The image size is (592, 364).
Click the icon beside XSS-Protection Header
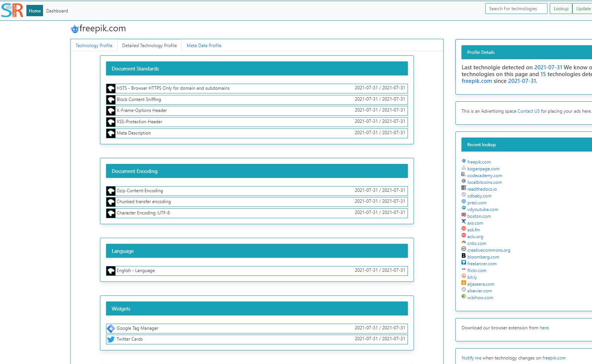pyautogui.click(x=111, y=122)
